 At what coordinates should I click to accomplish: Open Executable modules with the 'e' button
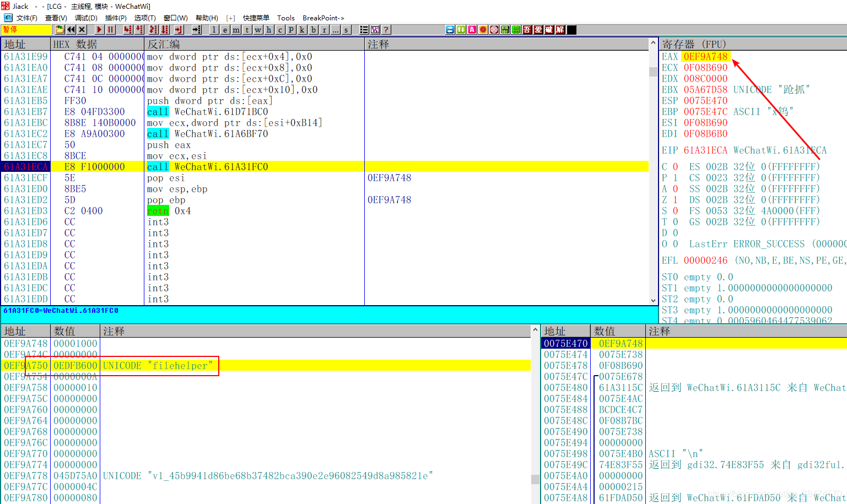click(x=225, y=30)
